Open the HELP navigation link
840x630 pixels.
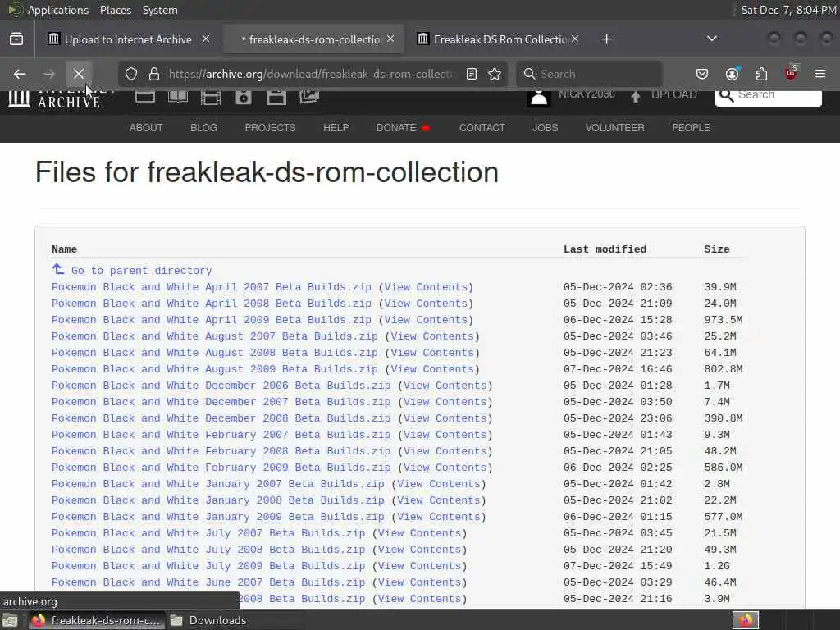pos(336,127)
